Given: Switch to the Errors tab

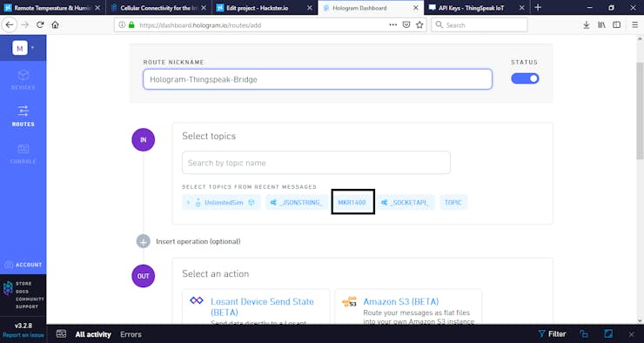Looking at the screenshot, I should point(131,335).
